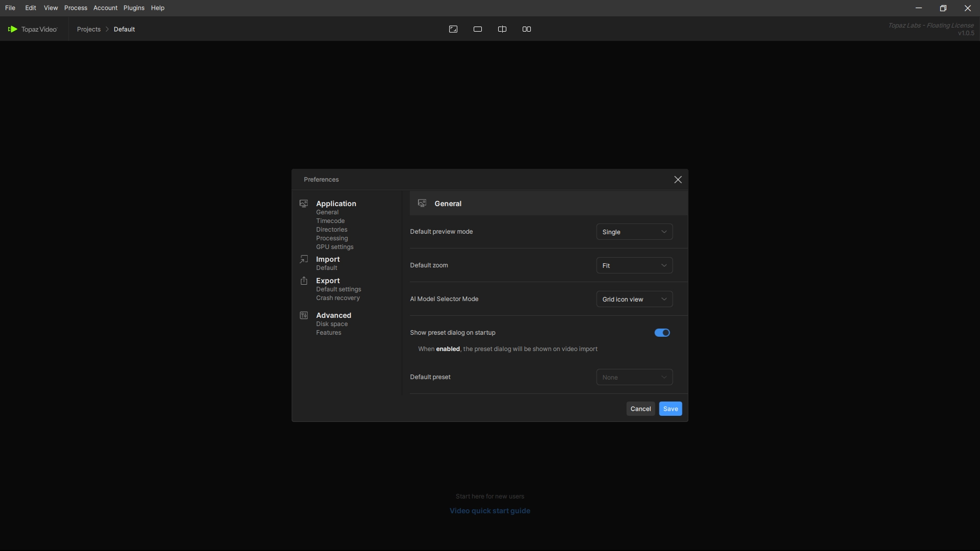Cancel the preferences dialog

tap(640, 409)
